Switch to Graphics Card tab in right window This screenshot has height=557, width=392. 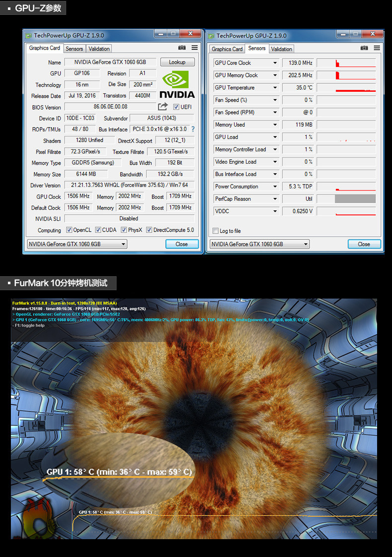click(x=227, y=49)
